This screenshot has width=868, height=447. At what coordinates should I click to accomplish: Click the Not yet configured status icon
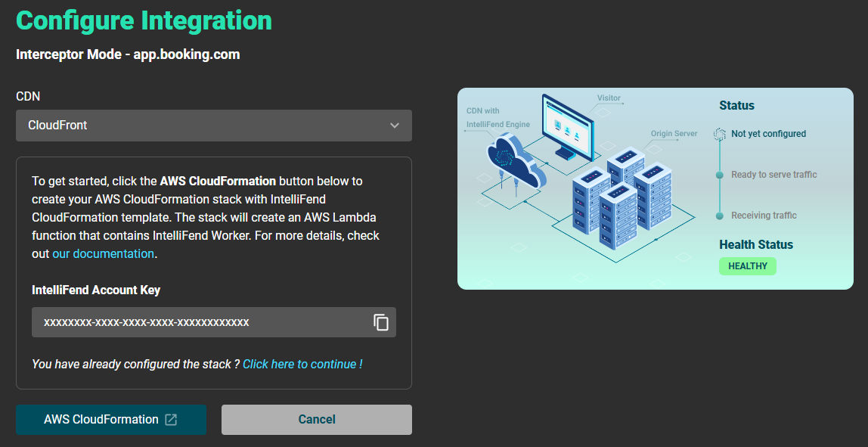720,134
